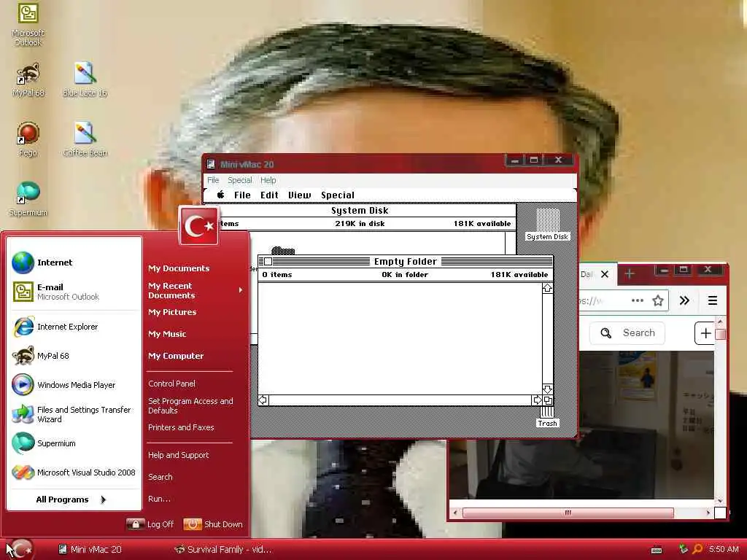Open My Documents
Screen dimensions: 747x560
point(179,268)
